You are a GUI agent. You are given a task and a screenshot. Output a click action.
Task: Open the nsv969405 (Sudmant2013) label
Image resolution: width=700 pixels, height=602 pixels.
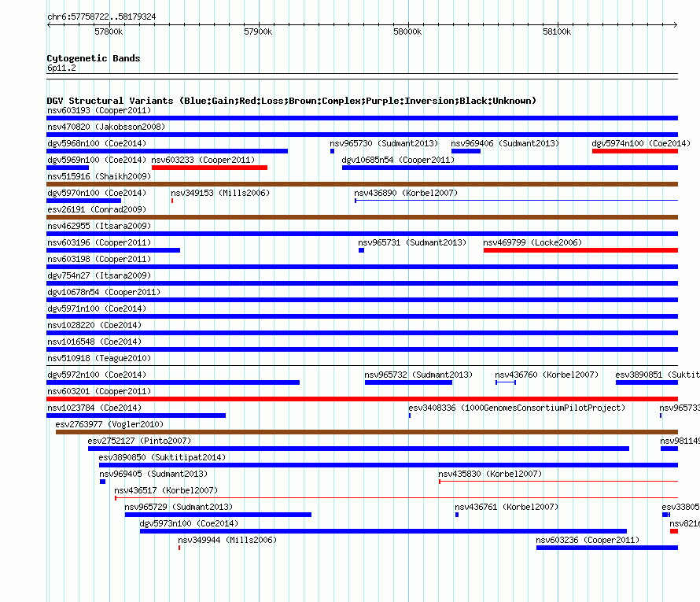153,474
